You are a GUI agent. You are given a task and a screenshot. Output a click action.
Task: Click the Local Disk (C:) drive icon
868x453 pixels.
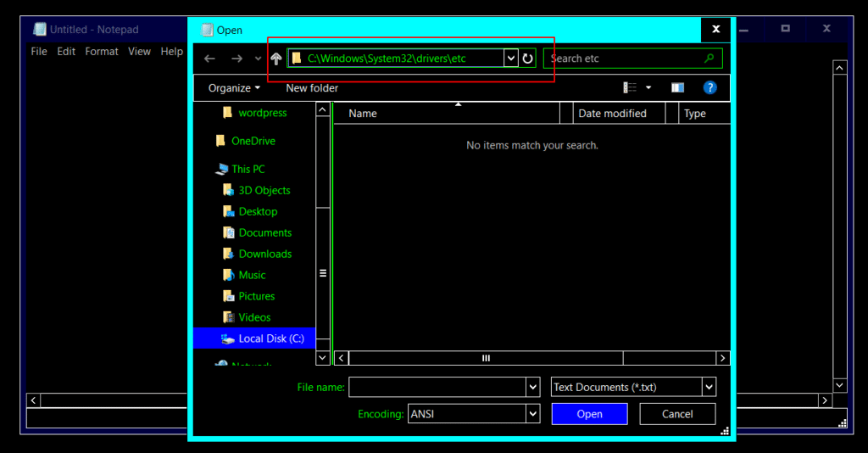227,338
